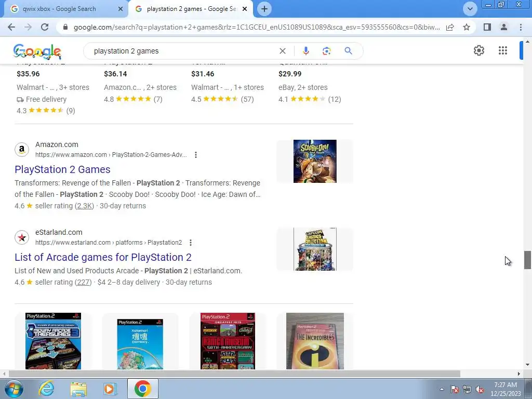Open more options for eStarland result
This screenshot has width=532, height=399.
(x=191, y=243)
